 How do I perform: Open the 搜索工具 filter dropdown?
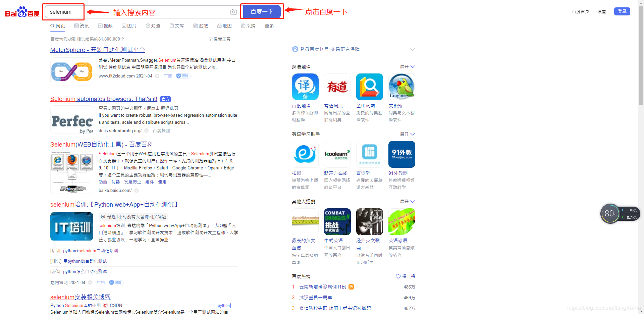pos(220,39)
